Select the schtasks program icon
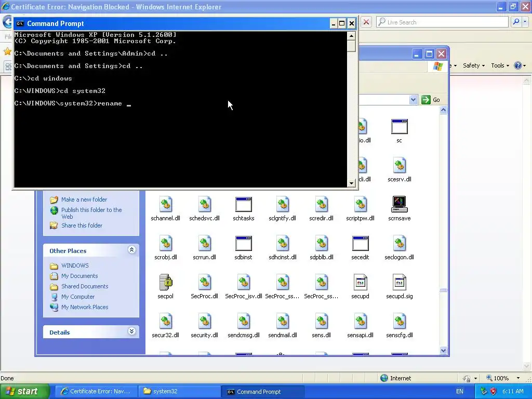 pyautogui.click(x=244, y=205)
